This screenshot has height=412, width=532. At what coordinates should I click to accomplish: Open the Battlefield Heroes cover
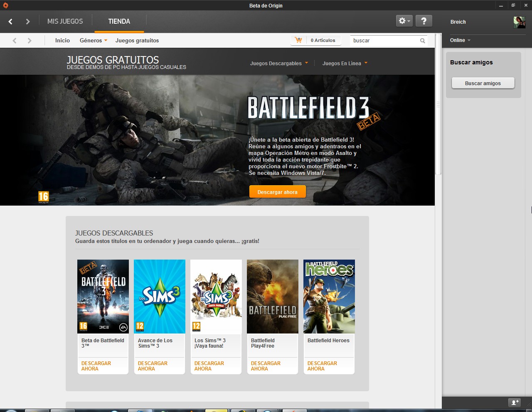pyautogui.click(x=329, y=297)
